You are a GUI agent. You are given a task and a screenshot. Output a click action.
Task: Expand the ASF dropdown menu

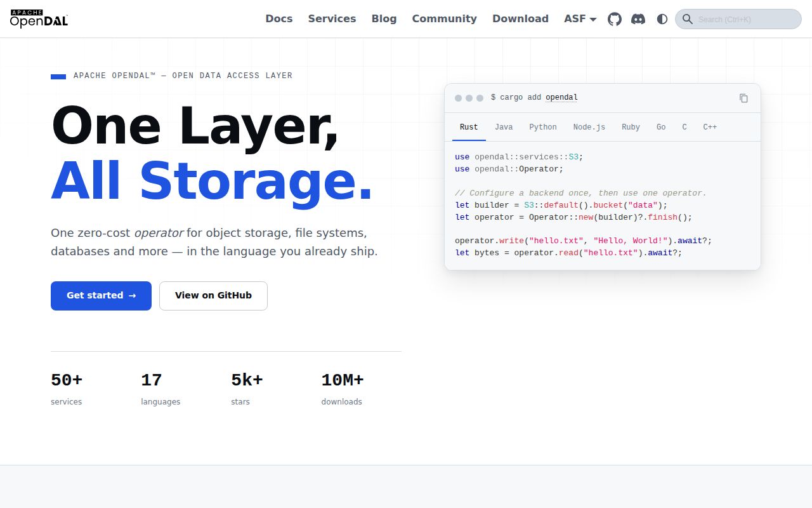click(580, 19)
